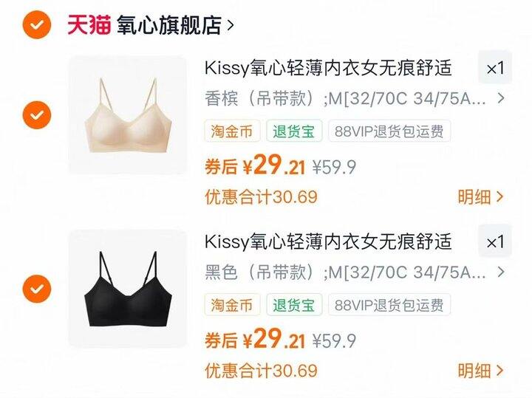Image resolution: width=532 pixels, height=398 pixels.
Task: Adjust the ×1 quantity of the champagne item
Action: [495, 67]
